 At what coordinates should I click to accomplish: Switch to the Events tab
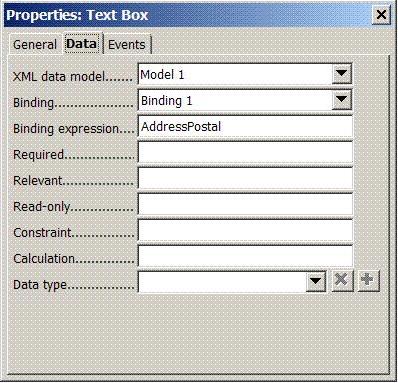127,45
